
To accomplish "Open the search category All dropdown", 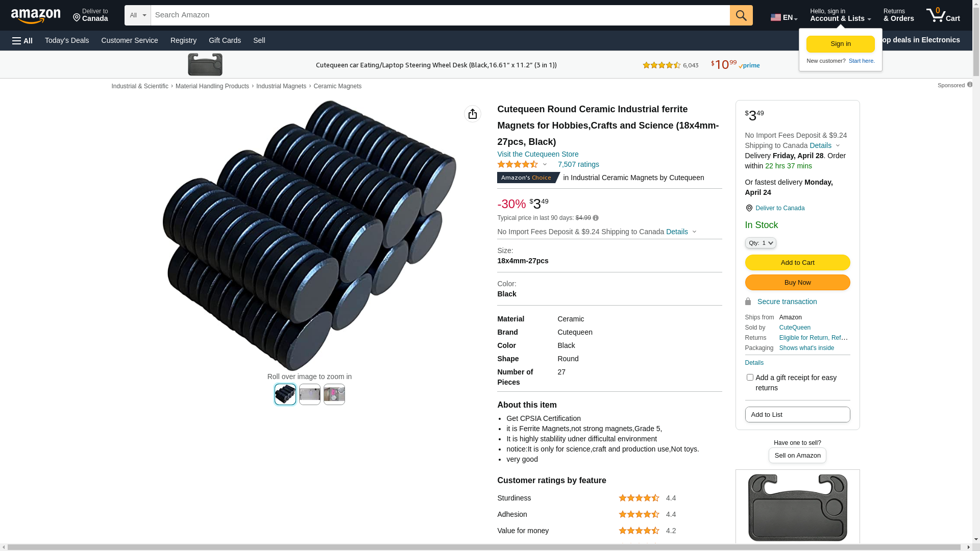I will click(137, 15).
